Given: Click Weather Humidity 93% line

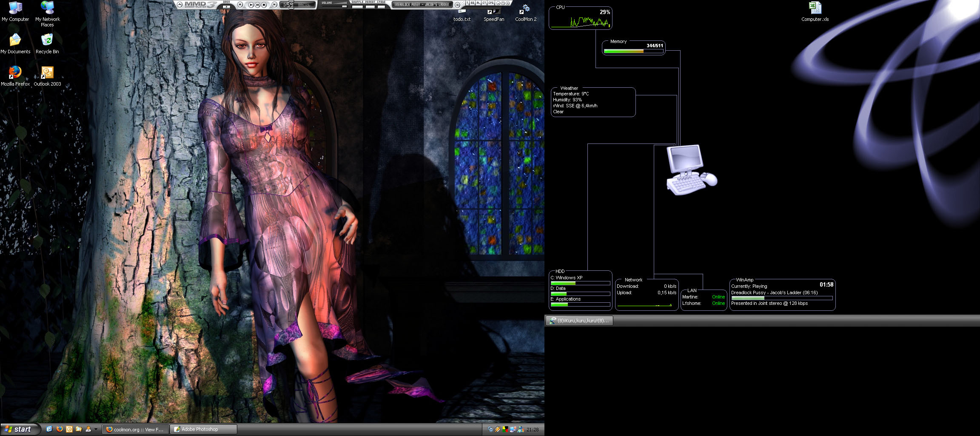Looking at the screenshot, I should tap(567, 100).
